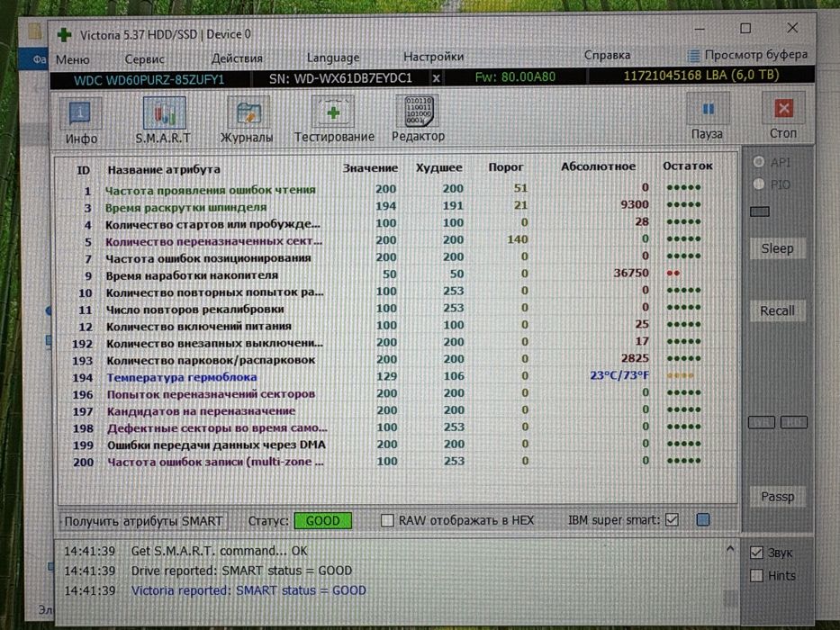The image size is (840, 630).
Task: Click log line Victoria reported: SMART status = GOOD
Action: tap(248, 590)
